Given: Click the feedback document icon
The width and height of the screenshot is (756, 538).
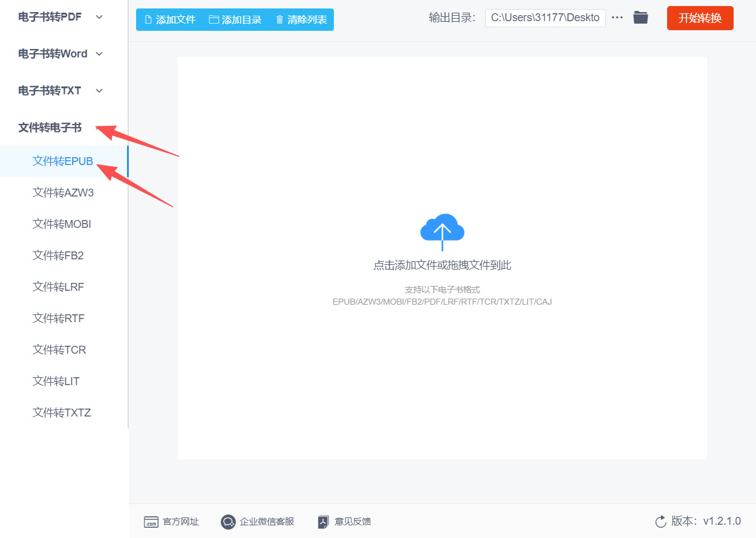Looking at the screenshot, I should [x=324, y=522].
